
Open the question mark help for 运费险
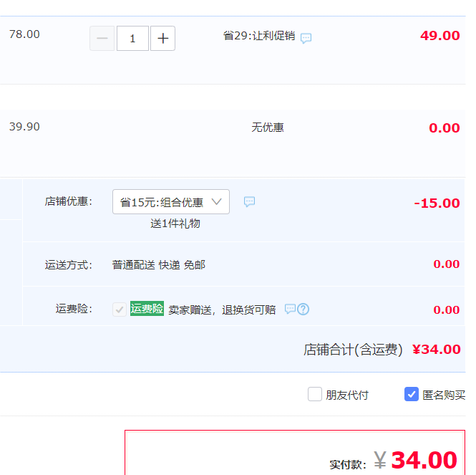303,310
